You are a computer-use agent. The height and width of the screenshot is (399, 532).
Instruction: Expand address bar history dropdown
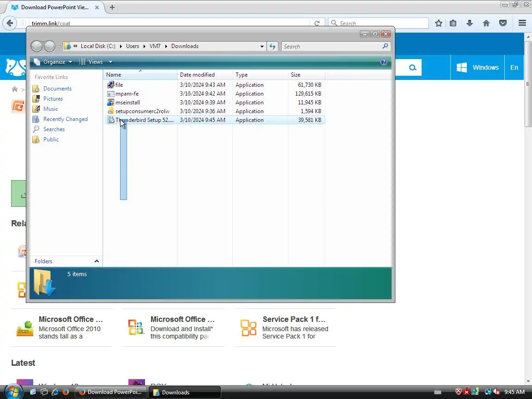pyautogui.click(x=262, y=46)
